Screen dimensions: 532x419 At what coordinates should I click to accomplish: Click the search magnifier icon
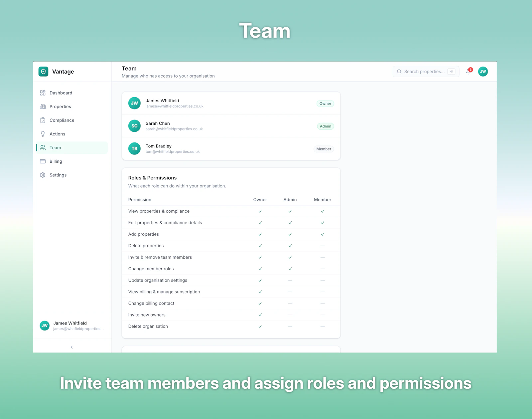click(x=399, y=72)
